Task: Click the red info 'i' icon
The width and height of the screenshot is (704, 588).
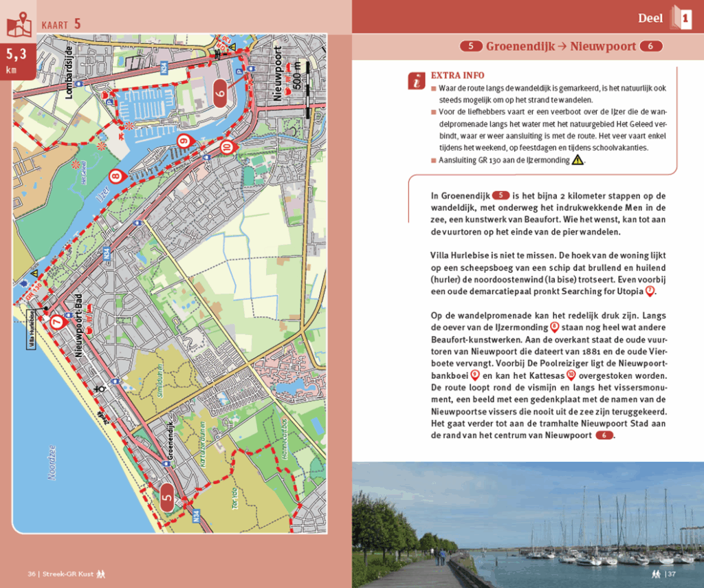Action: pyautogui.click(x=416, y=81)
